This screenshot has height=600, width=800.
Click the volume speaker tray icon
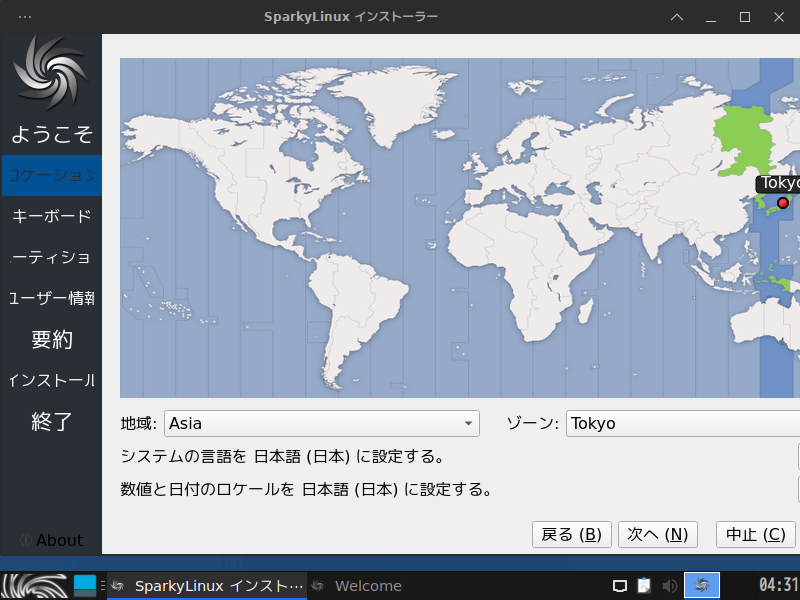pos(669,586)
